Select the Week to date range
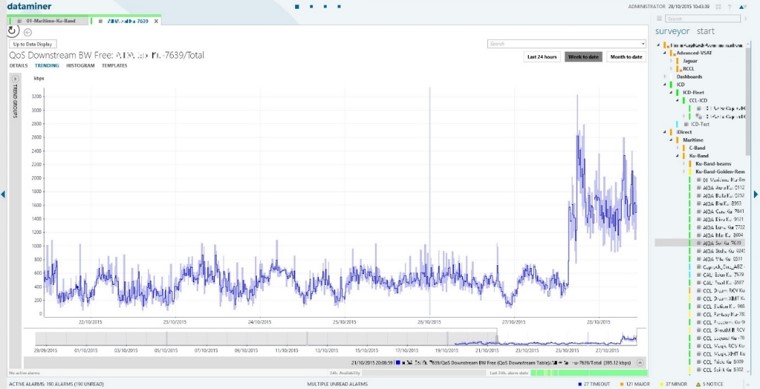The width and height of the screenshot is (760, 389). tap(584, 57)
